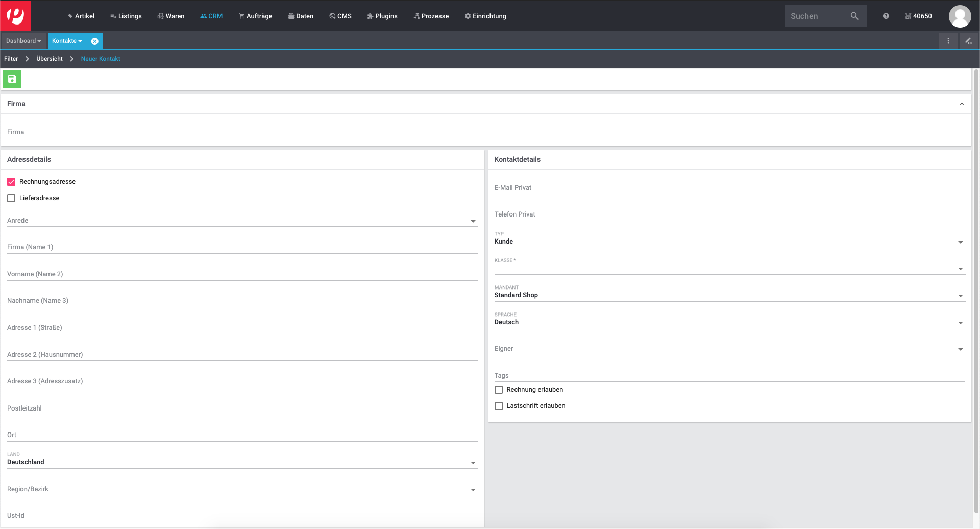Screen dimensions: 980x529
Task: Click the Filter breadcrumb link
Action: pos(11,59)
